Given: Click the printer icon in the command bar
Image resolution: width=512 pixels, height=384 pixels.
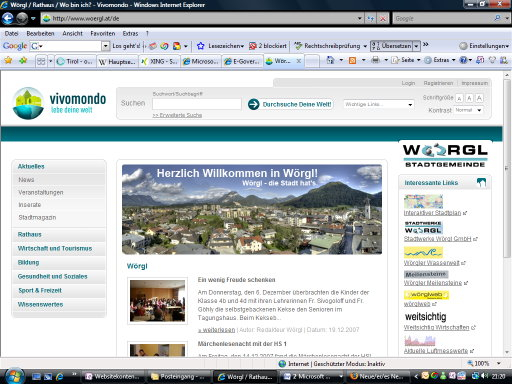Looking at the screenshot, I should tap(376, 60).
